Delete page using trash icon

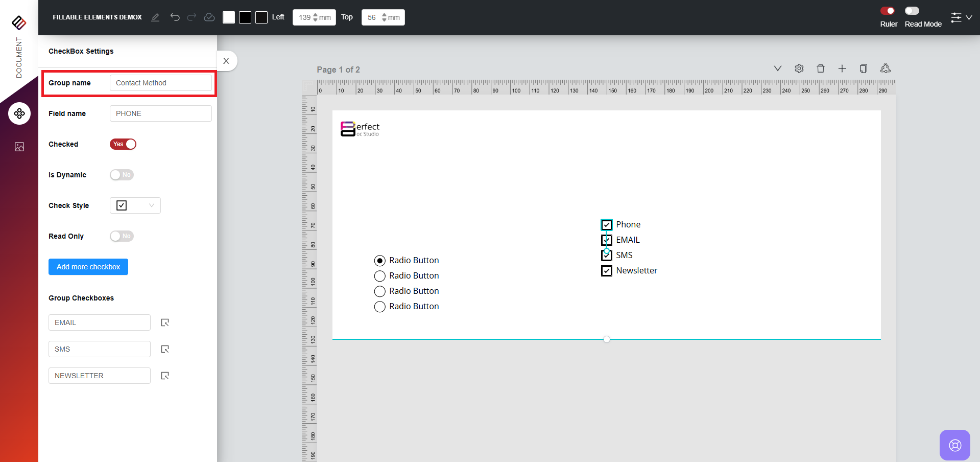pyautogui.click(x=821, y=68)
